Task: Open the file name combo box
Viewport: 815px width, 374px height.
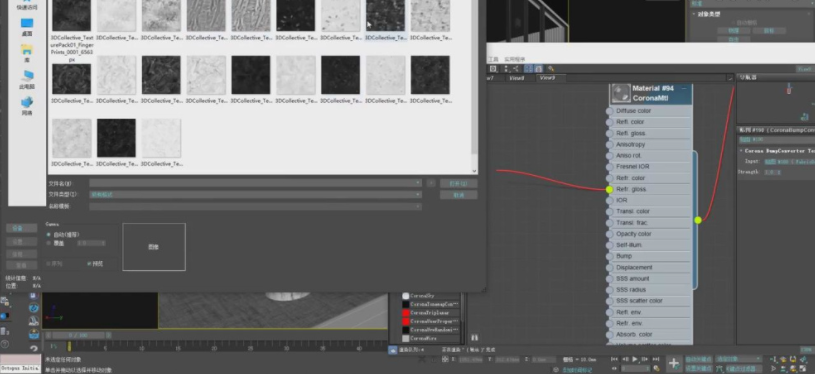Action: (x=255, y=183)
